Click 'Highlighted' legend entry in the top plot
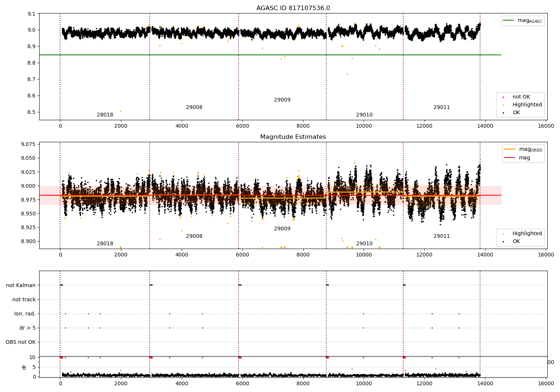Screen dimensions: 560x392 527,105
